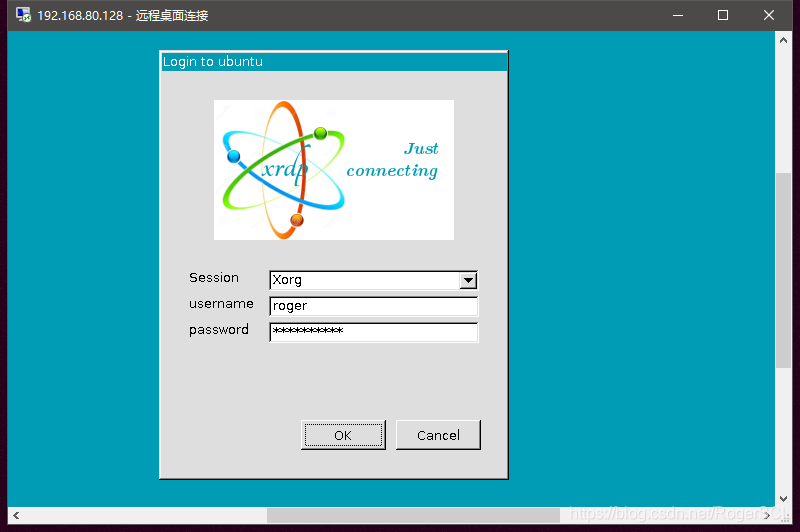
Task: Click the 192.168.80.128 window title text
Action: click(x=122, y=15)
